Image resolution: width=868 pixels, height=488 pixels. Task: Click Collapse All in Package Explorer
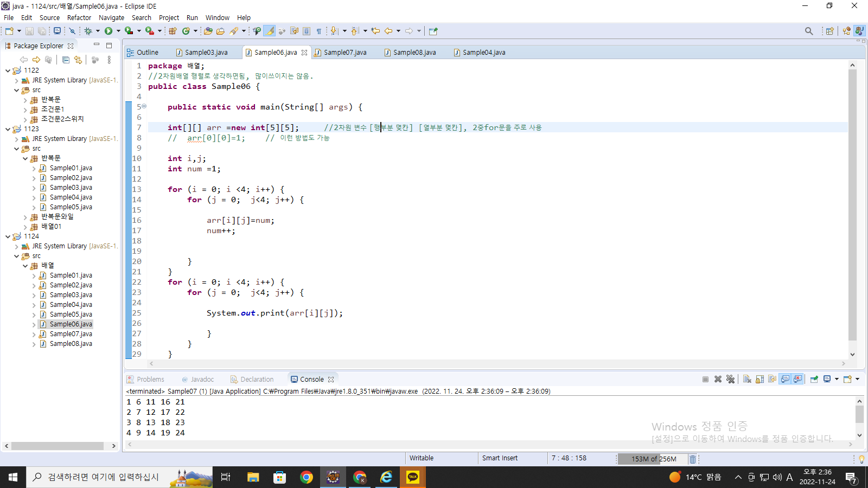tap(66, 60)
